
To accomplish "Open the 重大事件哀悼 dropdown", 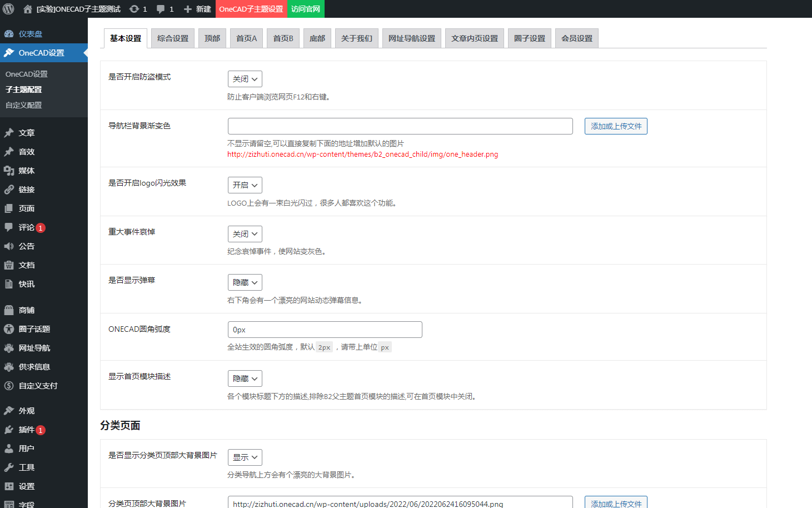I will pyautogui.click(x=245, y=234).
